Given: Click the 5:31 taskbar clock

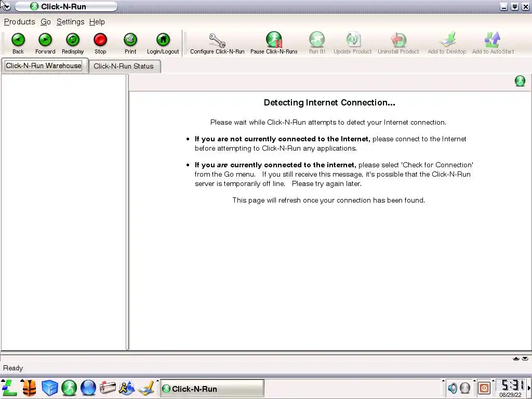Looking at the screenshot, I should tap(512, 385).
